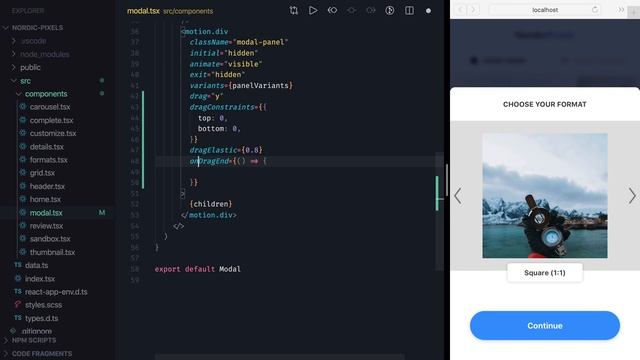Click the editor horizontal scrollbar
Viewport: 640px width, 360px height.
click(280, 357)
